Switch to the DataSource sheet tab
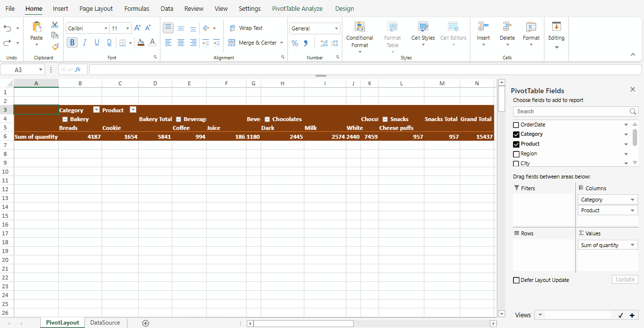Screen dimensions: 644x328 coord(105,323)
